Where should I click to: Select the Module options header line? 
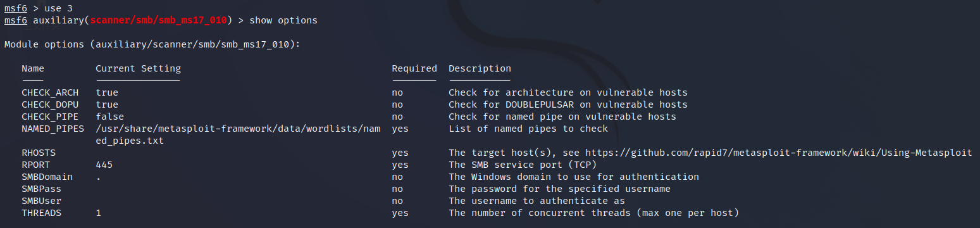(x=152, y=45)
